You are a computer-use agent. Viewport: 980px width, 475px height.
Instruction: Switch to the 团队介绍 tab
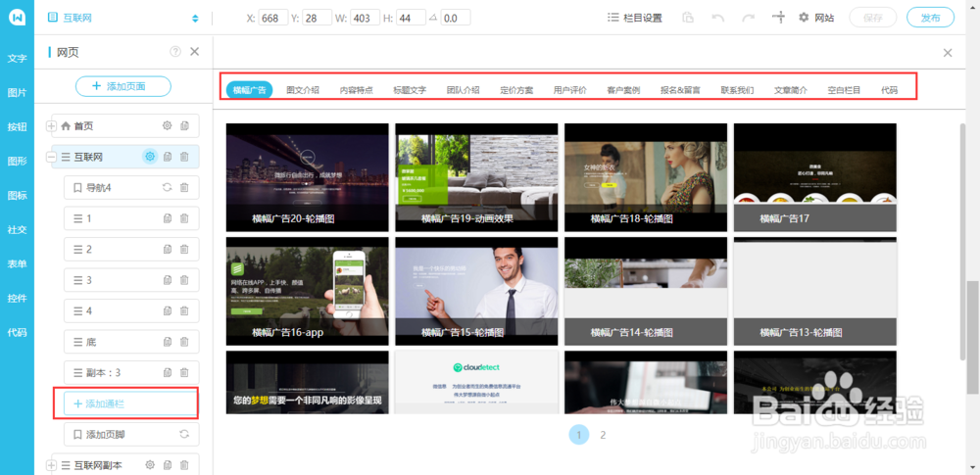pyautogui.click(x=464, y=90)
